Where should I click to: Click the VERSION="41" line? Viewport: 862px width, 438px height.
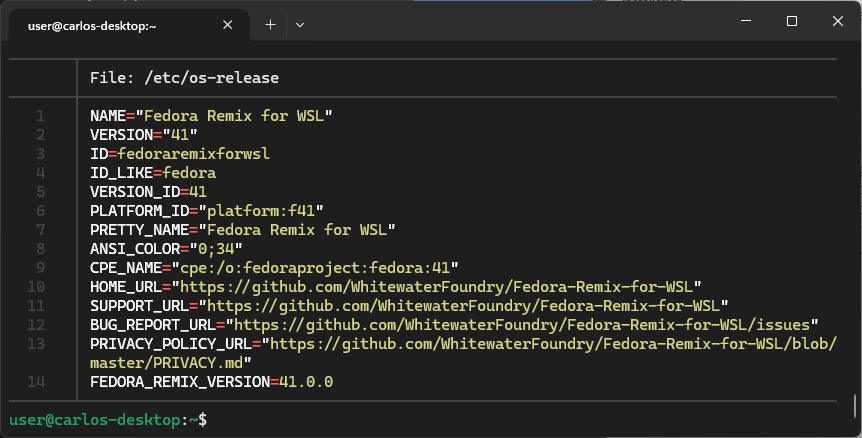143,135
